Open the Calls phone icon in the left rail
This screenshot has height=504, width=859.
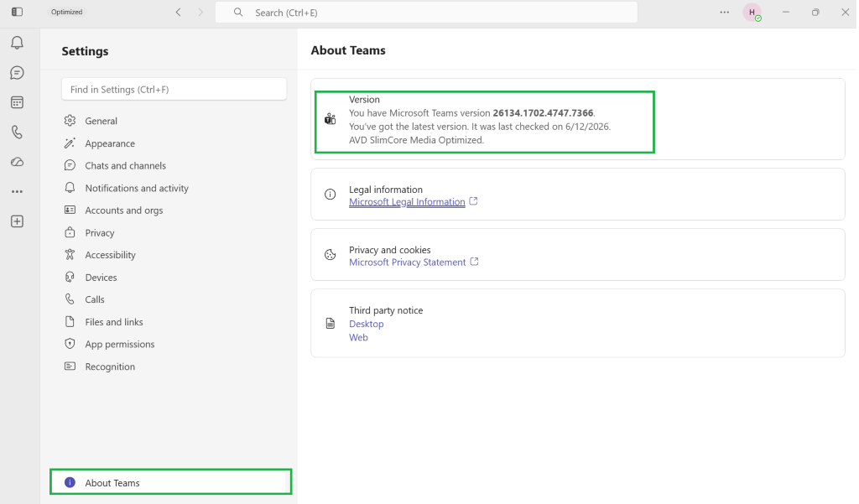17,132
